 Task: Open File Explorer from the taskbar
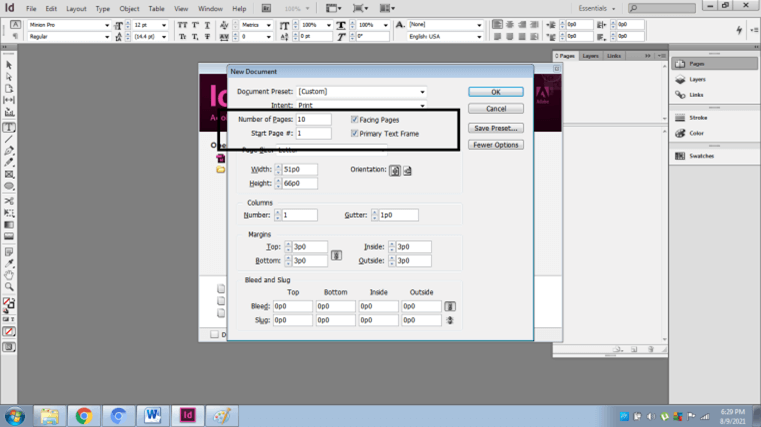(50, 416)
